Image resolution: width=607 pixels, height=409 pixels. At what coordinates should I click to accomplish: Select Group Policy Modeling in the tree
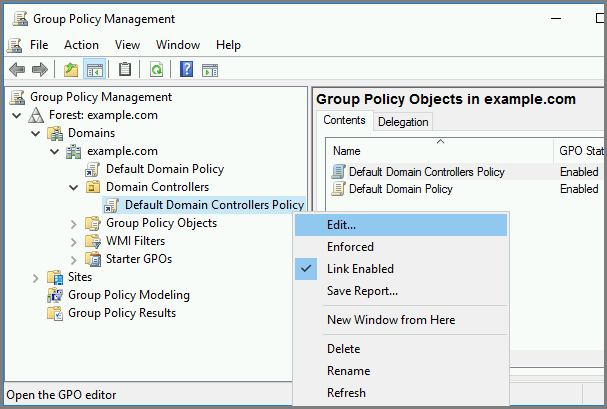coord(128,295)
